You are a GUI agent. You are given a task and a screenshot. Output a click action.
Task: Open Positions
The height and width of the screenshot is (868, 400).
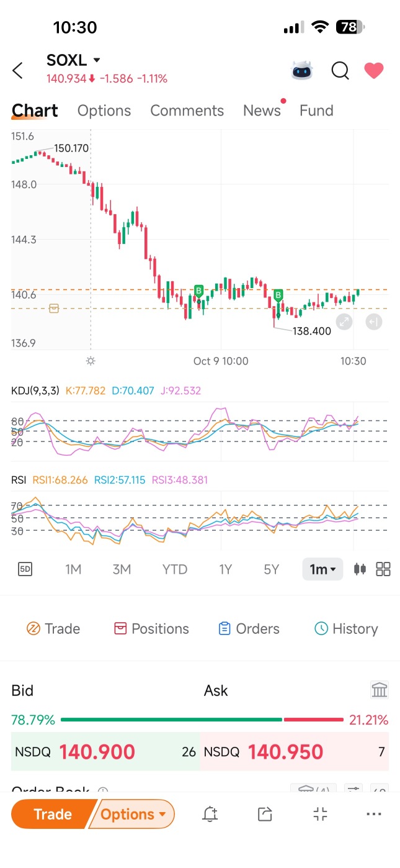point(151,629)
